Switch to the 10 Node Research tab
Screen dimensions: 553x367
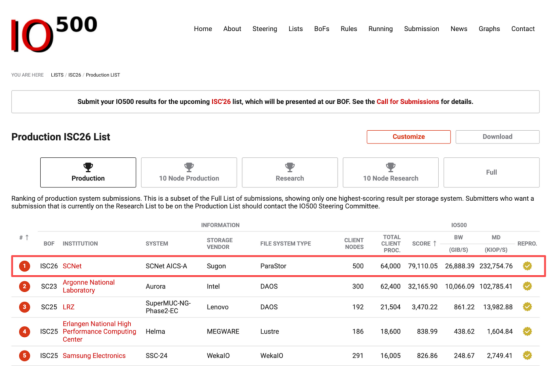[x=391, y=172]
